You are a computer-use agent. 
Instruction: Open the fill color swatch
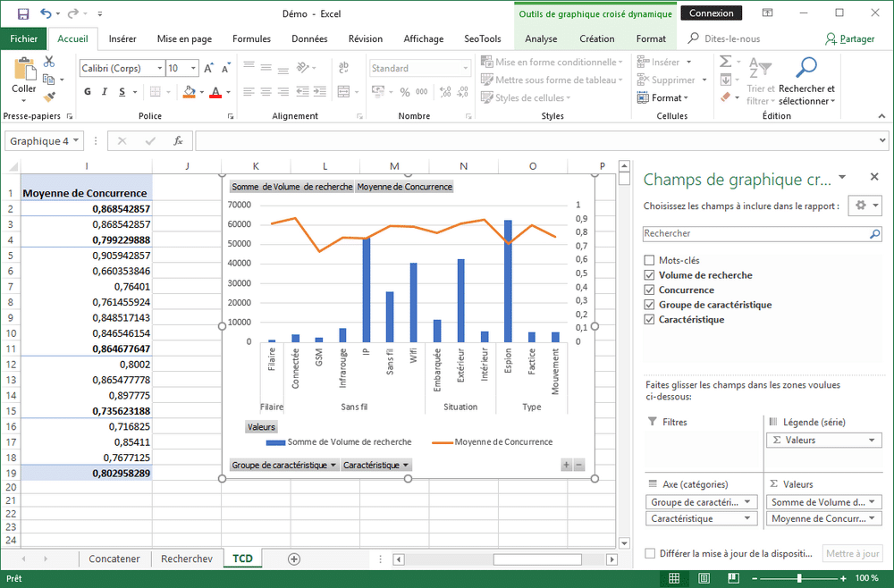click(x=190, y=92)
